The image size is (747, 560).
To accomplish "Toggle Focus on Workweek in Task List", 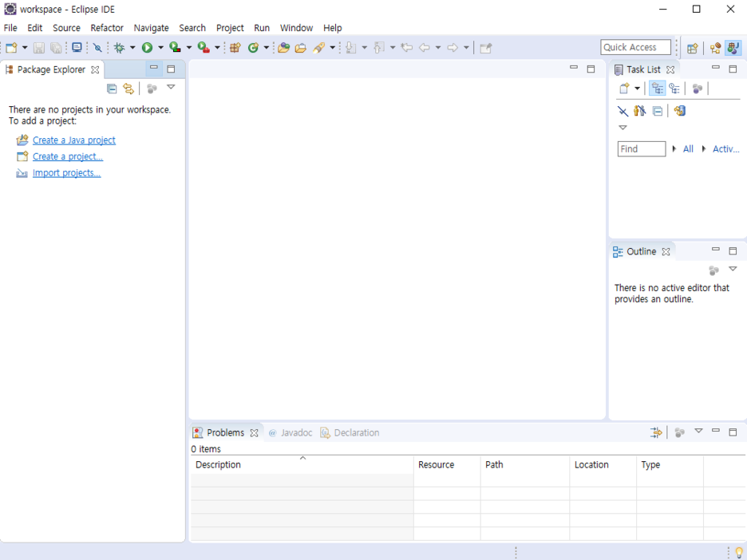I will coord(698,89).
